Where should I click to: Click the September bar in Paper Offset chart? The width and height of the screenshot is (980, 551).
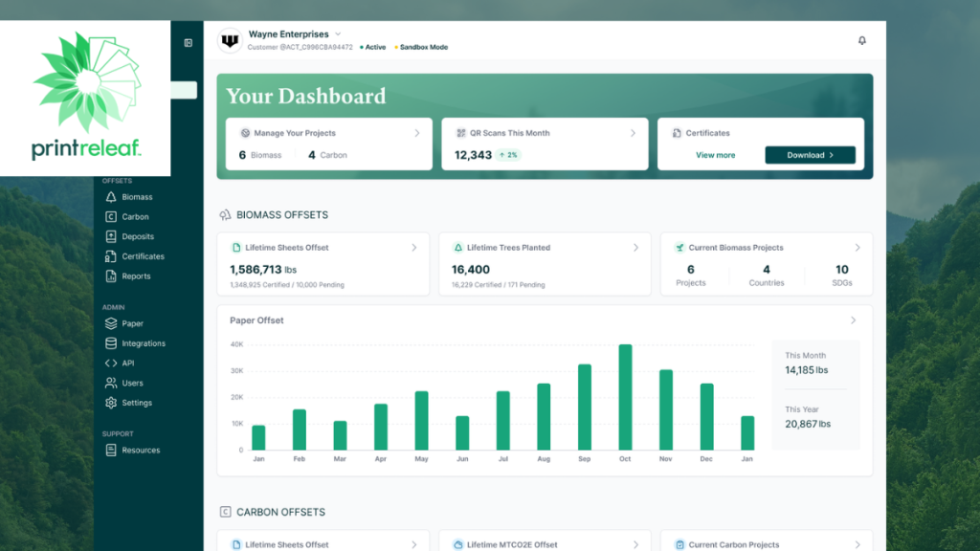(585, 408)
